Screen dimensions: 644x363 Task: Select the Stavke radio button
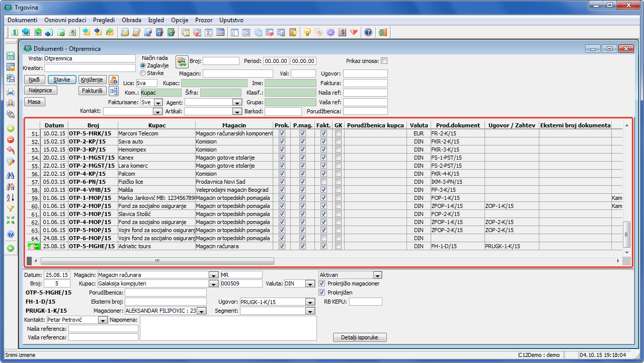coord(143,73)
